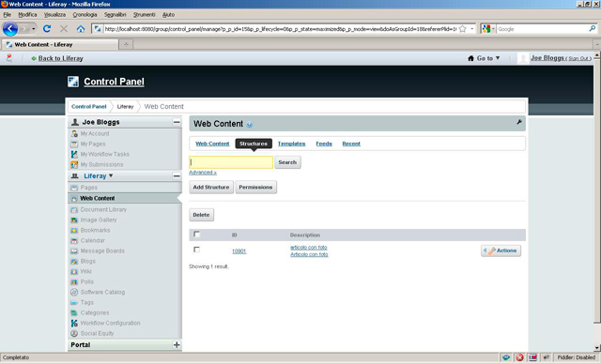Click the Firefox back navigation arrow
Screen dimensions: 601x364
[x=10, y=29]
